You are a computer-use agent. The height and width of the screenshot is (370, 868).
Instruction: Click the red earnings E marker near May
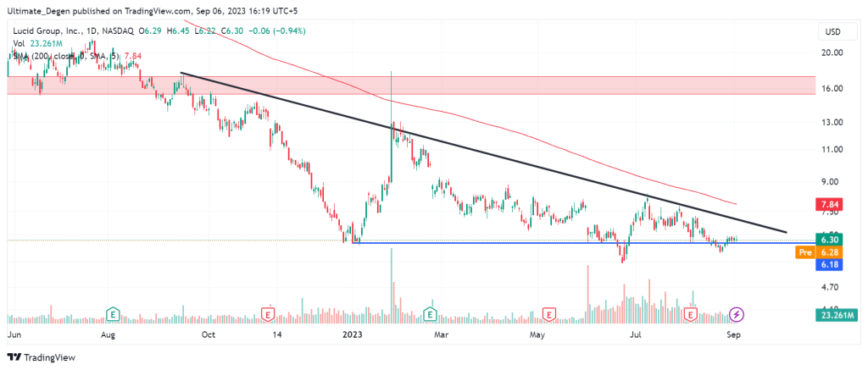[549, 314]
